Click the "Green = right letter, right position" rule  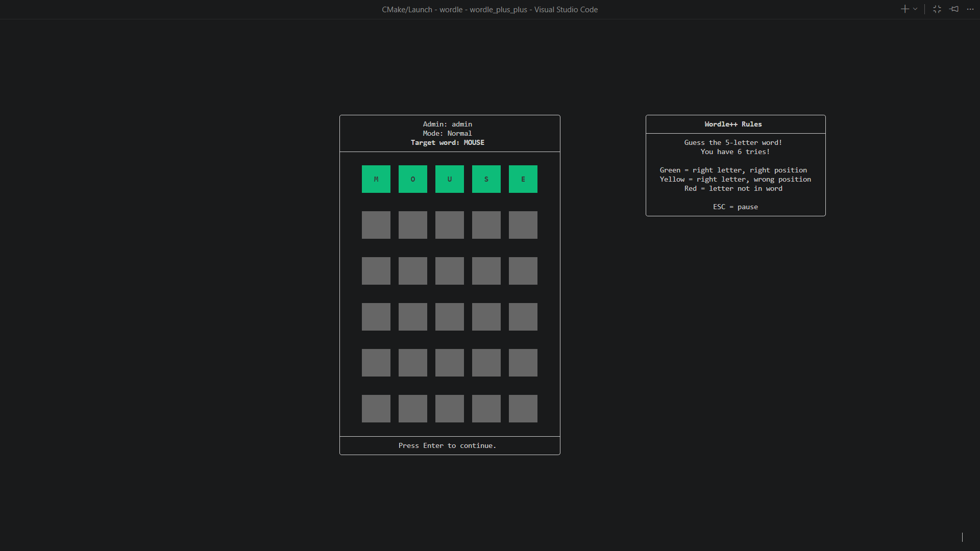pyautogui.click(x=733, y=170)
